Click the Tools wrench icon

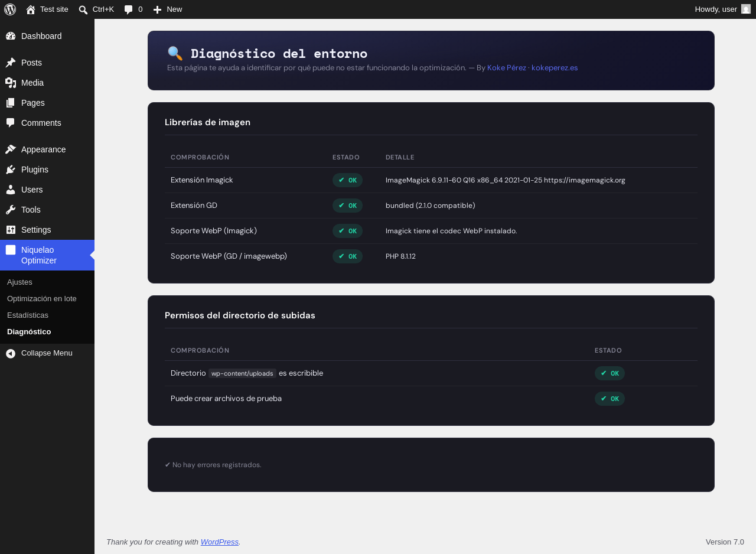pos(11,210)
